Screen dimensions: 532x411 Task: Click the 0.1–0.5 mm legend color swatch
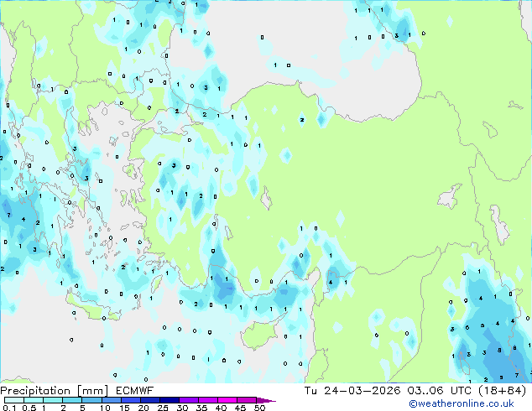click(x=14, y=400)
